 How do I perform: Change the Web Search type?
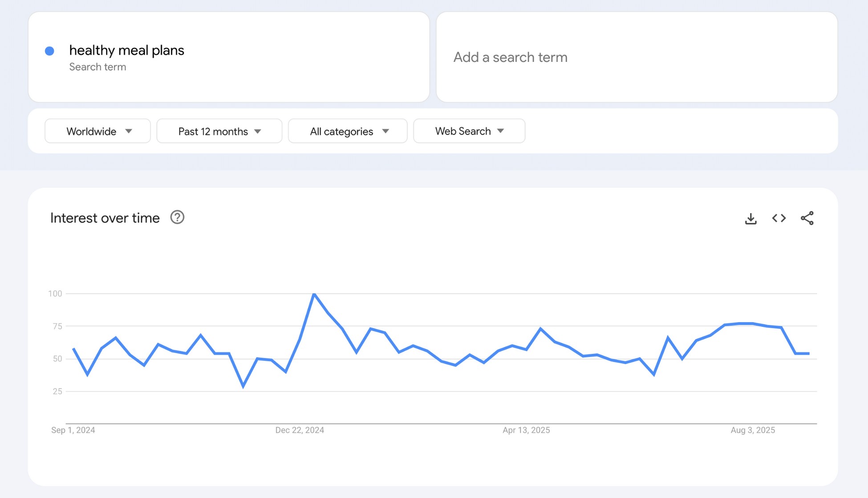469,131
